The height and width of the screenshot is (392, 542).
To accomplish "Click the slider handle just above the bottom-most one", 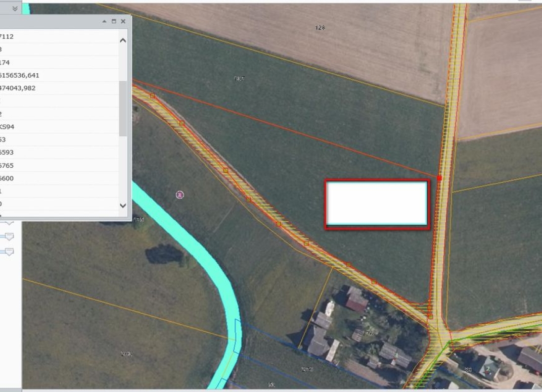I will [9, 236].
